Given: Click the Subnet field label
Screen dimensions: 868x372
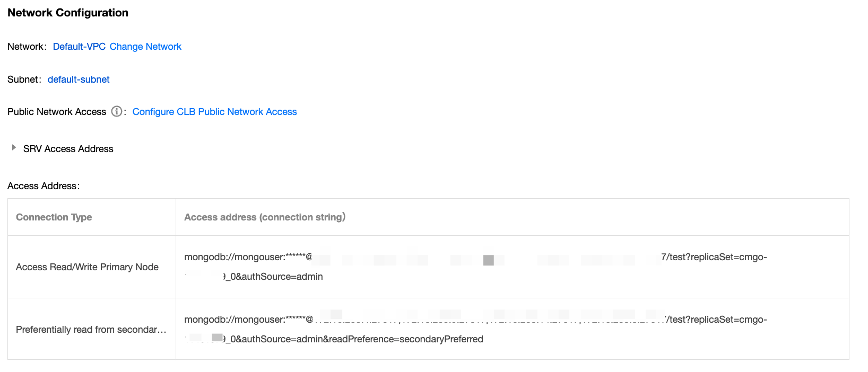Looking at the screenshot, I should pyautogui.click(x=23, y=79).
